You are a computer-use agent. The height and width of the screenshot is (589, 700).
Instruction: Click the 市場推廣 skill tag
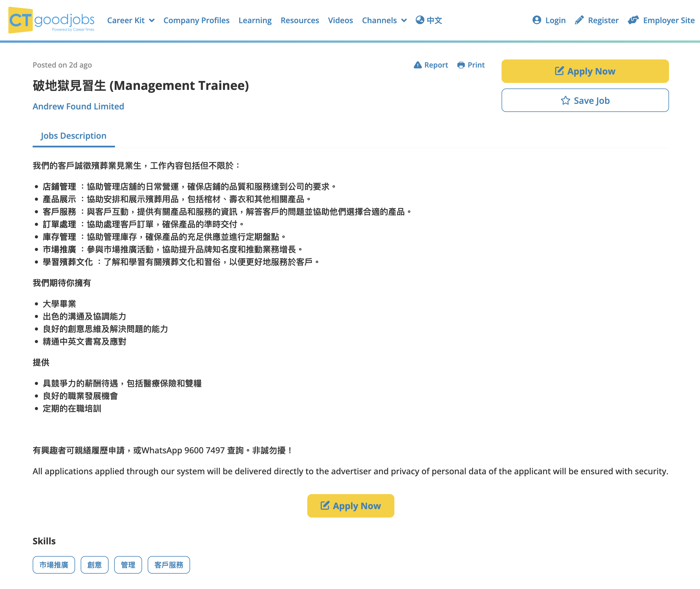(54, 565)
